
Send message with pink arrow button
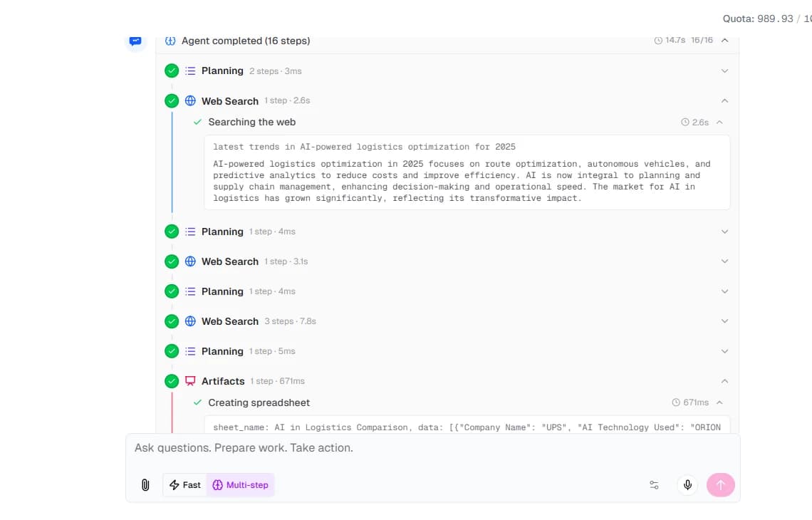click(720, 485)
